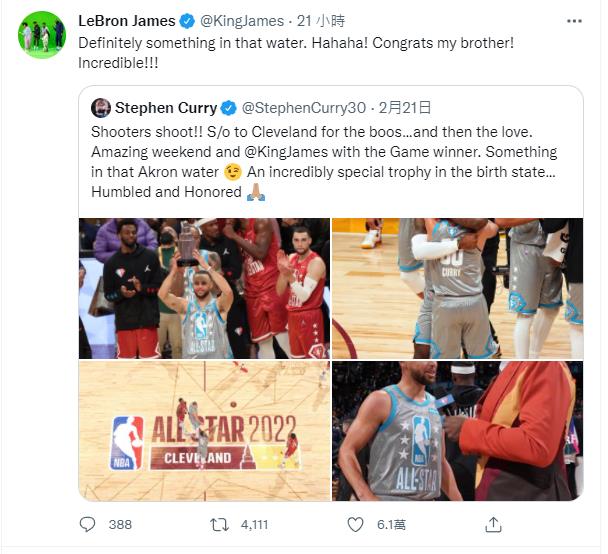
Task: Open the LeBron James display name link
Action: coord(126,21)
